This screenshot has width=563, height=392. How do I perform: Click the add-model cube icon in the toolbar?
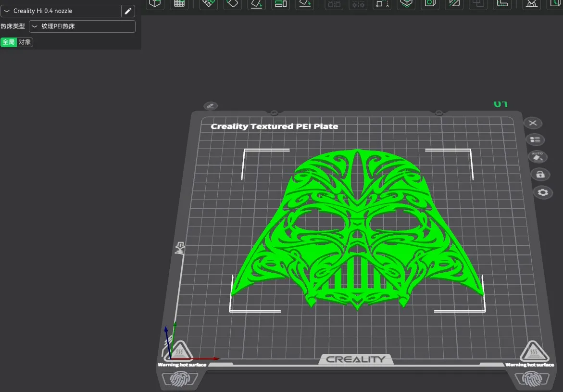[x=155, y=4]
